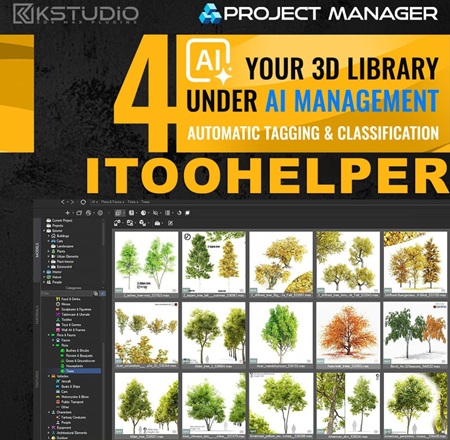Collapse the Flora & Fauna category
This screenshot has width=450, height=440.
click(x=49, y=335)
